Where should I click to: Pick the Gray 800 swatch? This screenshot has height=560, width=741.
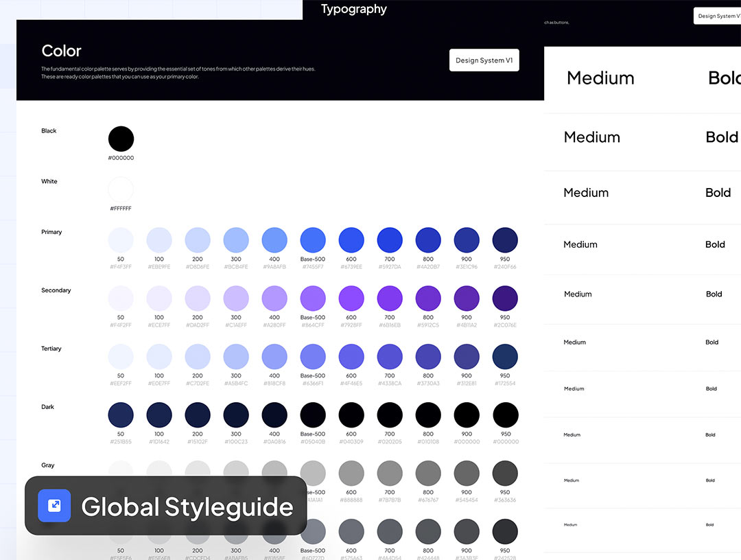(x=428, y=474)
